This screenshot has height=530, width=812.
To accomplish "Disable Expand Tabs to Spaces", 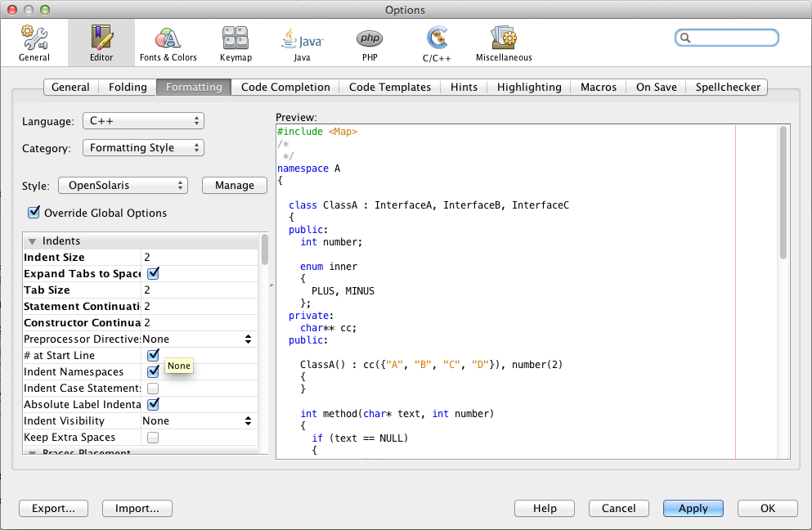I will (x=152, y=273).
